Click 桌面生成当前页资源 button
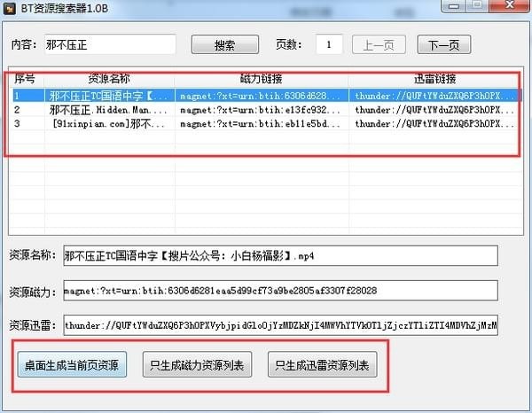This screenshot has width=532, height=413. point(73,364)
